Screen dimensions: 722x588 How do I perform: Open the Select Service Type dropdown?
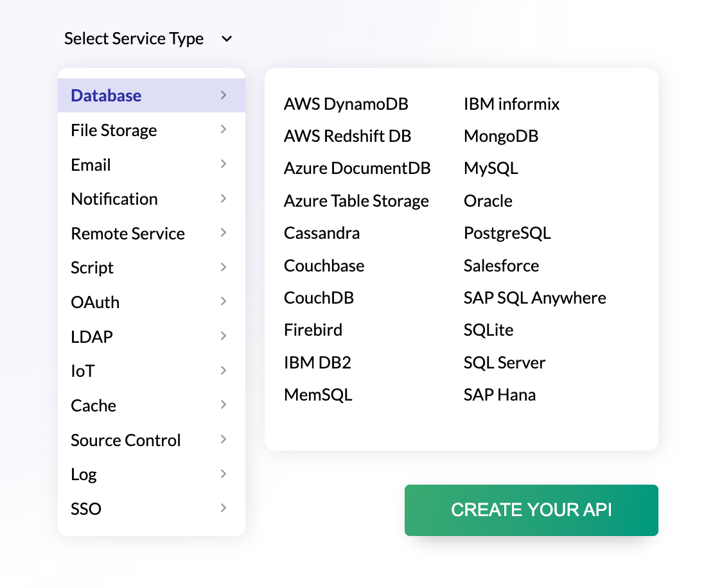148,39
